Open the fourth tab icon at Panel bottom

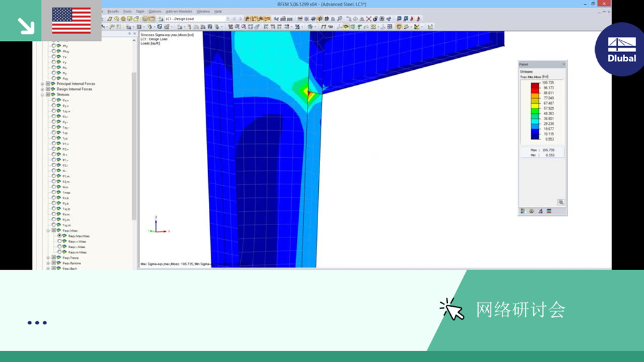(549, 211)
